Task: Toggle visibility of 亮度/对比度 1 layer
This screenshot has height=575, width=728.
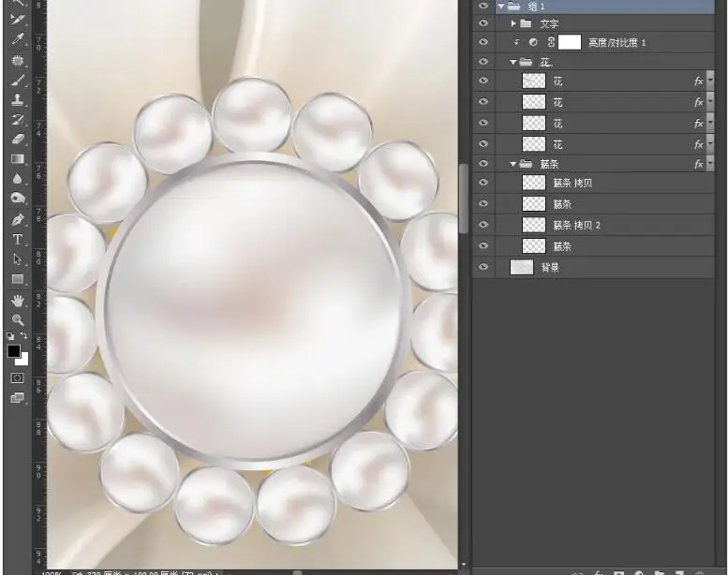Action: tap(483, 42)
